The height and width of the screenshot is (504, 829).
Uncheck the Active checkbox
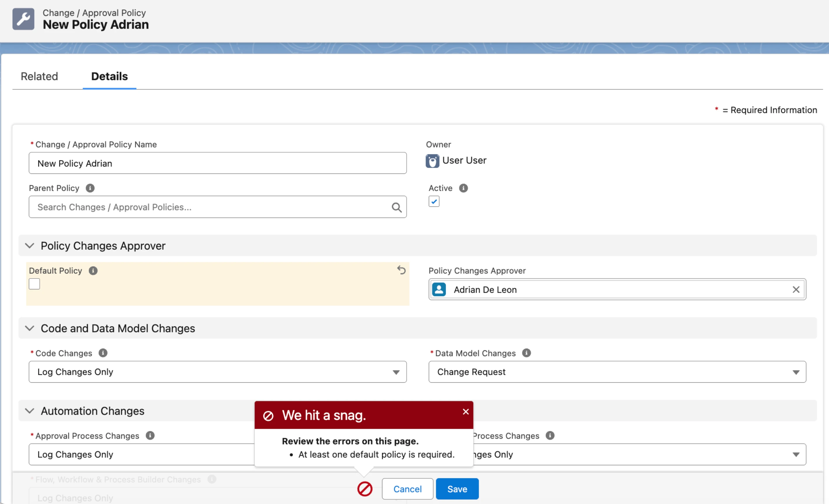tap(434, 202)
